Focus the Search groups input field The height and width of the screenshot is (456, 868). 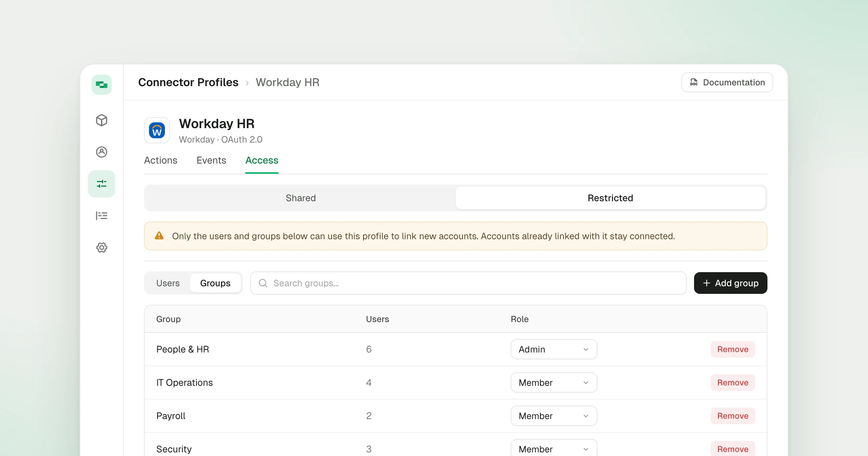468,283
